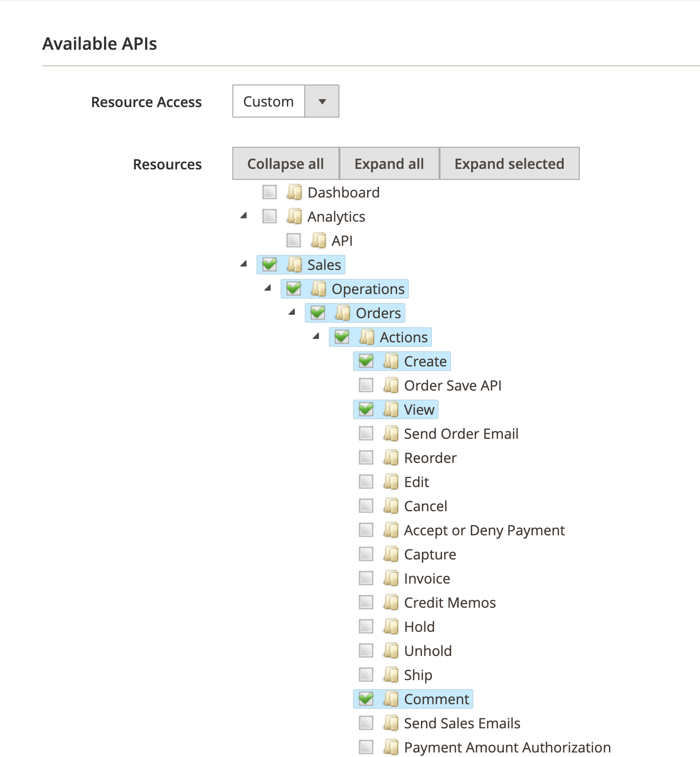700x757 pixels.
Task: Click the Orders folder icon
Action: pyautogui.click(x=342, y=313)
